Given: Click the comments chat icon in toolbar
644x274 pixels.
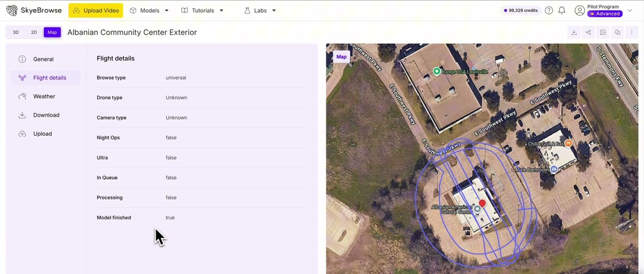Looking at the screenshot, I should [x=617, y=32].
